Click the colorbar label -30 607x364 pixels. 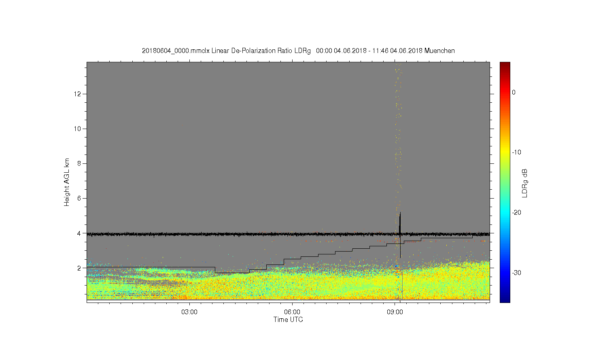(x=516, y=273)
